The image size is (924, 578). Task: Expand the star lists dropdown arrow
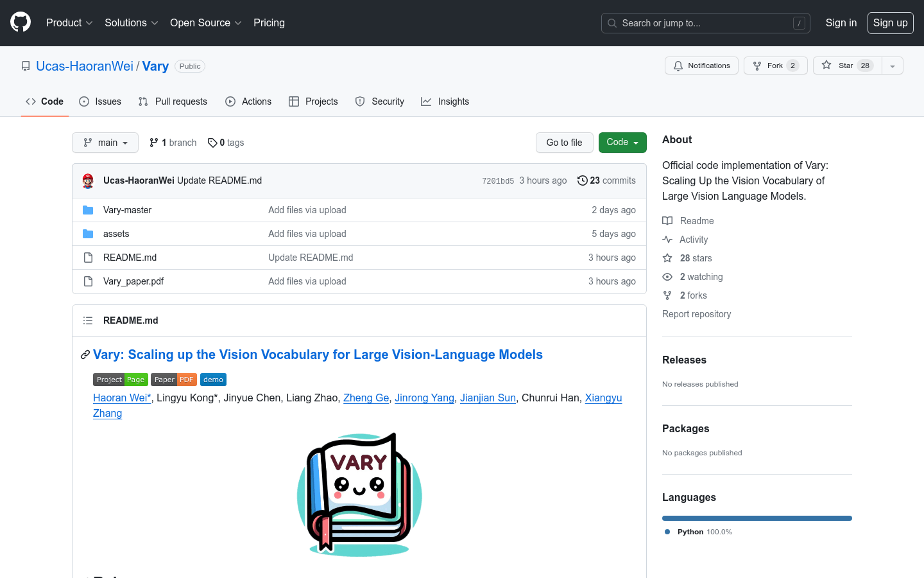point(893,66)
